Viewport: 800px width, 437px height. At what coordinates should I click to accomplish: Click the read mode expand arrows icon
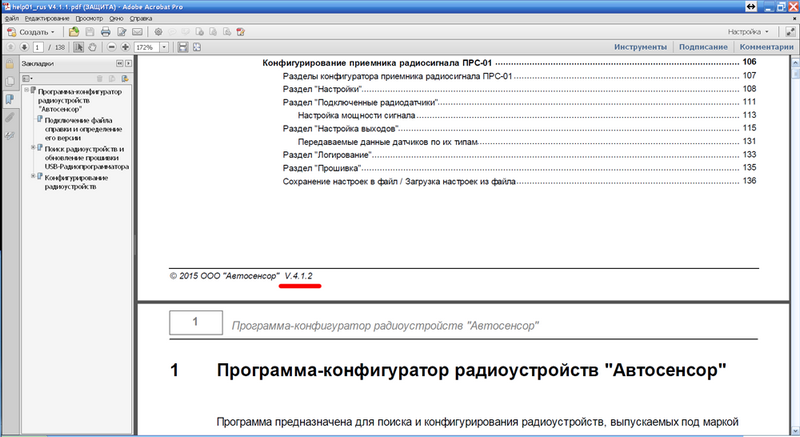pyautogui.click(x=790, y=32)
